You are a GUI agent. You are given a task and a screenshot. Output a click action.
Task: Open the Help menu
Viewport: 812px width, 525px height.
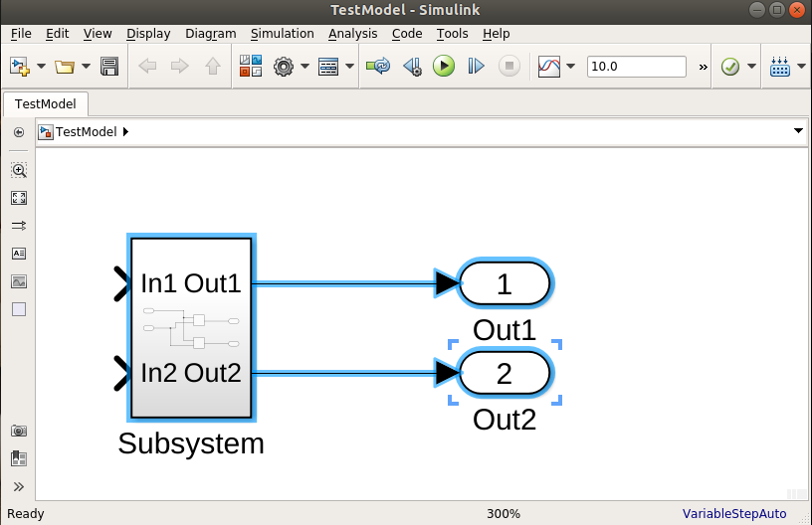497,34
